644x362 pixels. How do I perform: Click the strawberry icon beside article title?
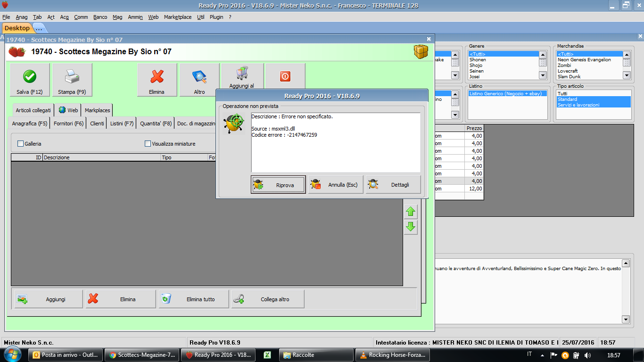coord(17,51)
